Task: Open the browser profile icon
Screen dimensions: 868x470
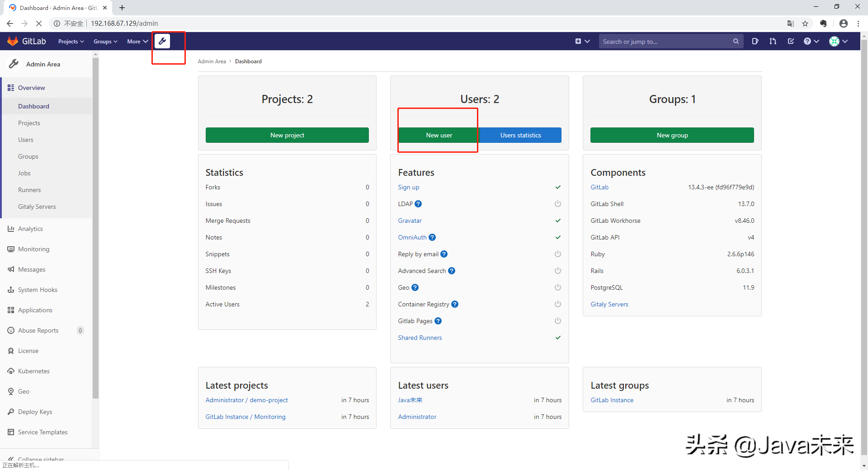Action: coord(844,23)
